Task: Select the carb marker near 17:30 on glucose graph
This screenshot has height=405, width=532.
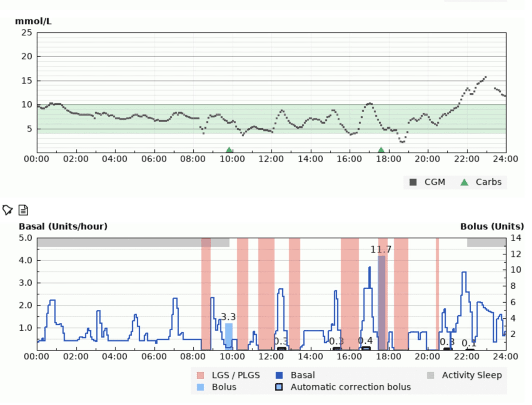Action: click(x=381, y=149)
